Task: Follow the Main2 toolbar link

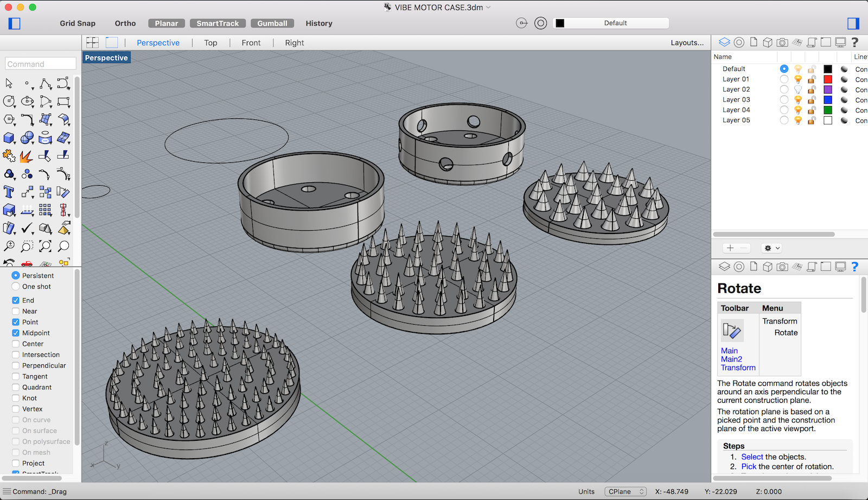Action: point(731,359)
